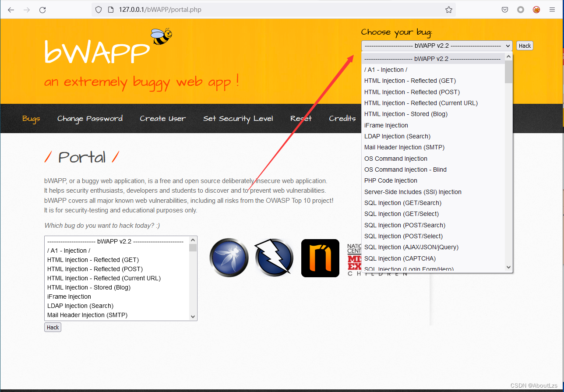Screen dimensions: 564x392
Task: Select A1 - Injection in dropdown
Action: click(x=433, y=70)
